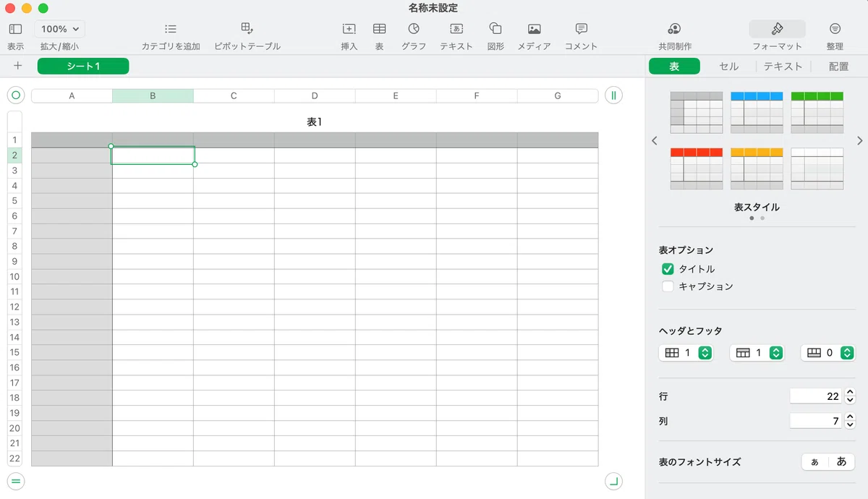The height and width of the screenshot is (499, 868).
Task: Select row 10 header number
Action: pyautogui.click(x=14, y=276)
